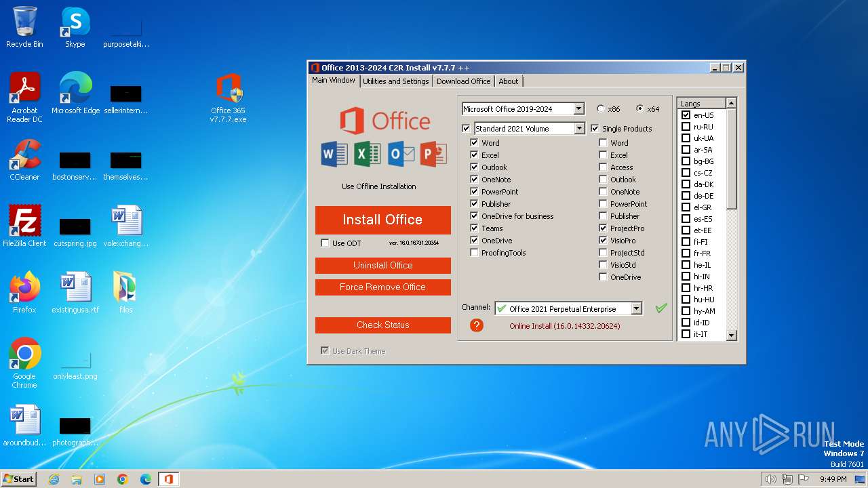Click the Install Office button
This screenshot has width=868, height=488.
(x=383, y=220)
